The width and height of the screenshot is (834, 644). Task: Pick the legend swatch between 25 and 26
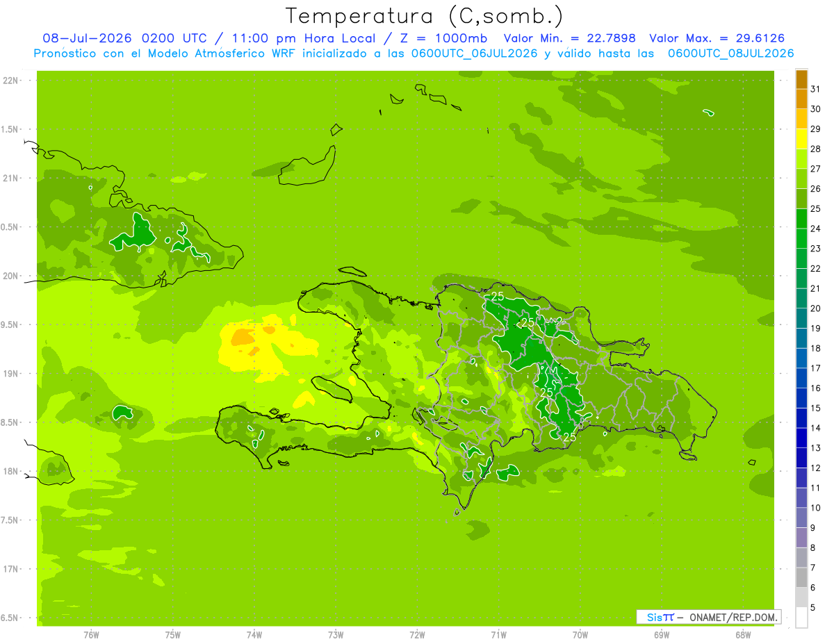pyautogui.click(x=801, y=199)
